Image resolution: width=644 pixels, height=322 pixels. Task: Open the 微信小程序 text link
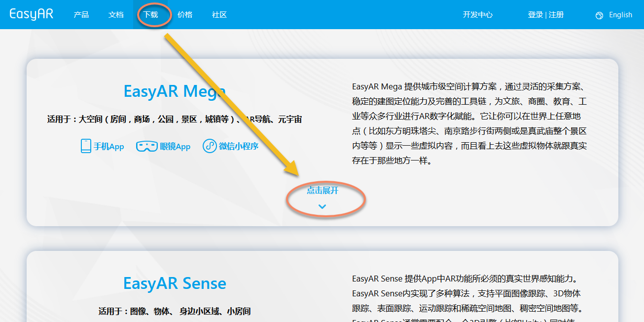coord(239,147)
